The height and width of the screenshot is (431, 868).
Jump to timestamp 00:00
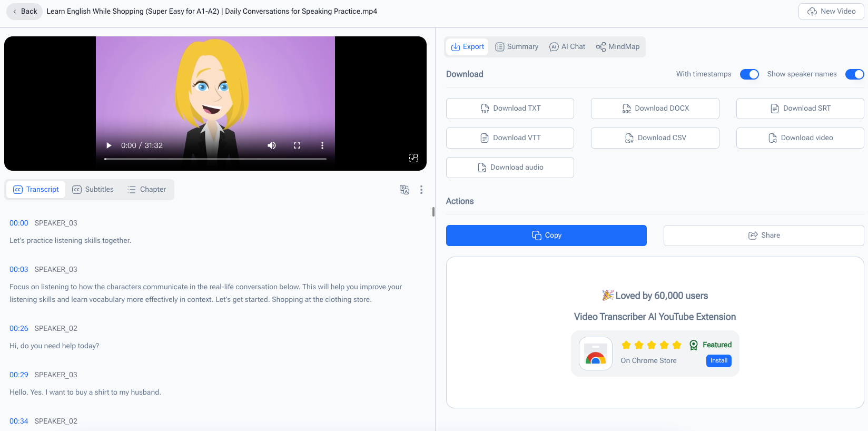pyautogui.click(x=19, y=223)
